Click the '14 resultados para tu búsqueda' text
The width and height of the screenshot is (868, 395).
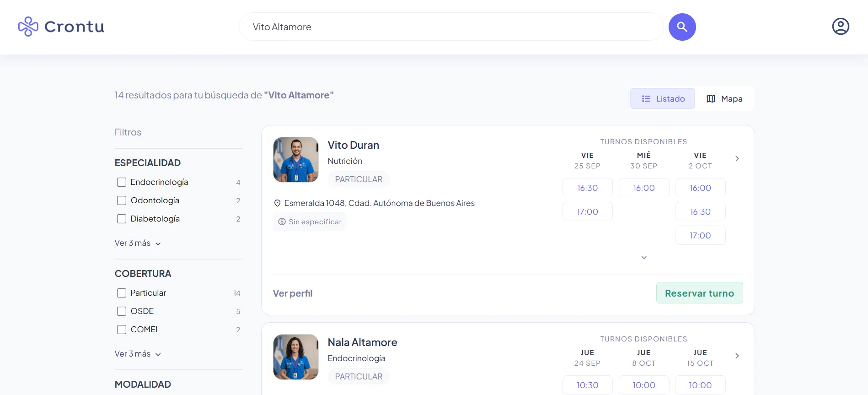pos(224,95)
